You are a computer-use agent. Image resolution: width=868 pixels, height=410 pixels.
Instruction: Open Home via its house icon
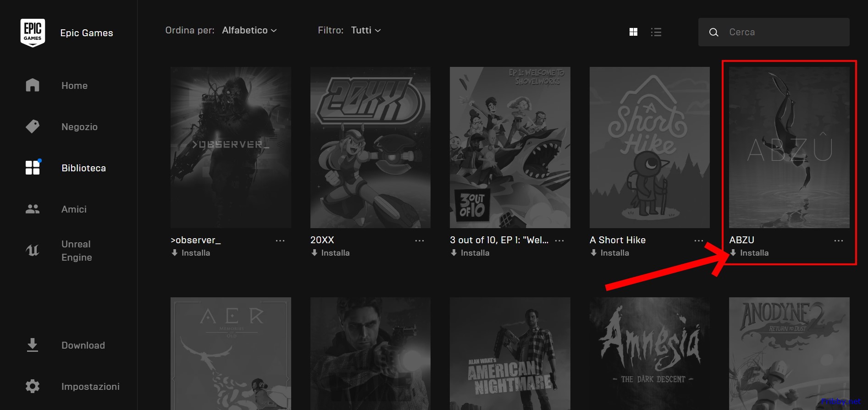(33, 85)
